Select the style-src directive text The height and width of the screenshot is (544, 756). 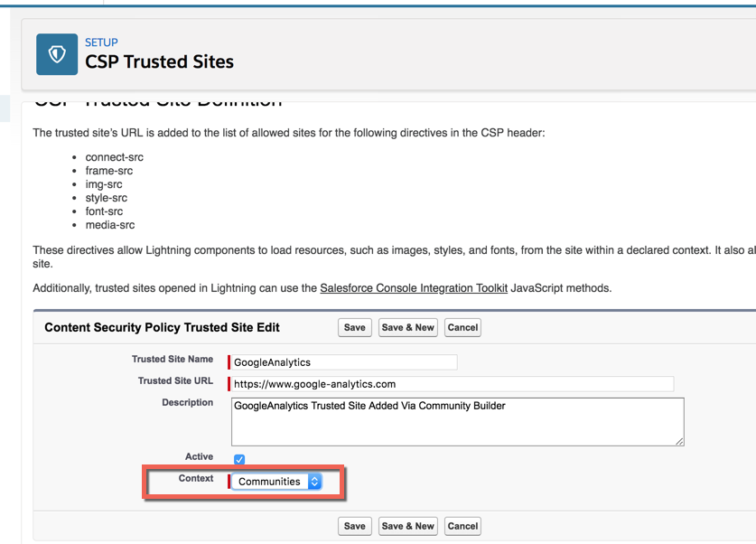(x=106, y=198)
